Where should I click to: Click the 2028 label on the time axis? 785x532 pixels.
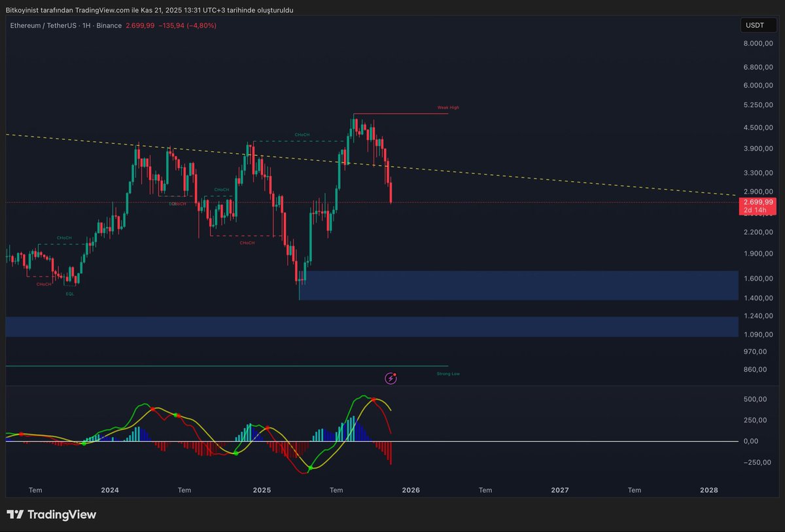click(x=709, y=489)
